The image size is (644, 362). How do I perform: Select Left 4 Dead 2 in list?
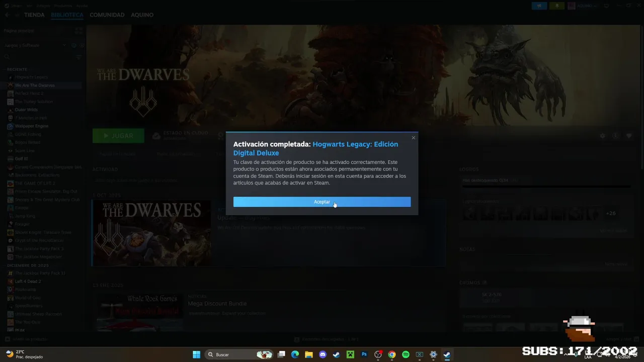[x=28, y=282]
